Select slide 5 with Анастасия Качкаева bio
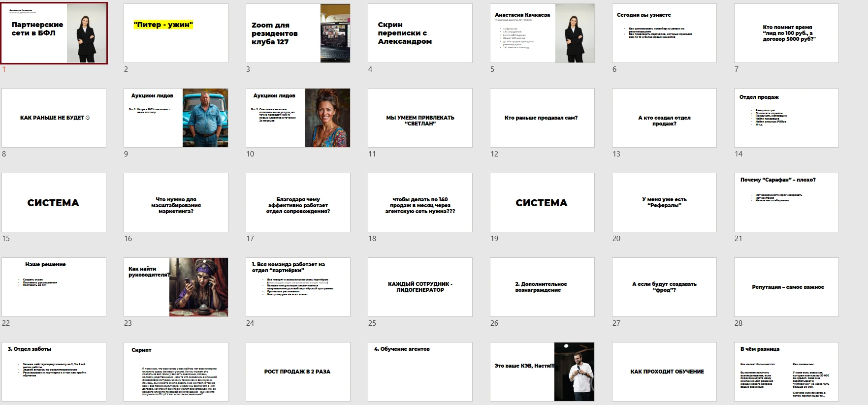 542,33
